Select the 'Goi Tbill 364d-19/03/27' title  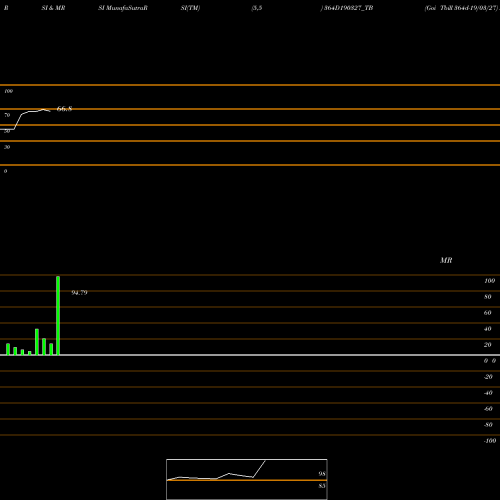tap(462, 8)
